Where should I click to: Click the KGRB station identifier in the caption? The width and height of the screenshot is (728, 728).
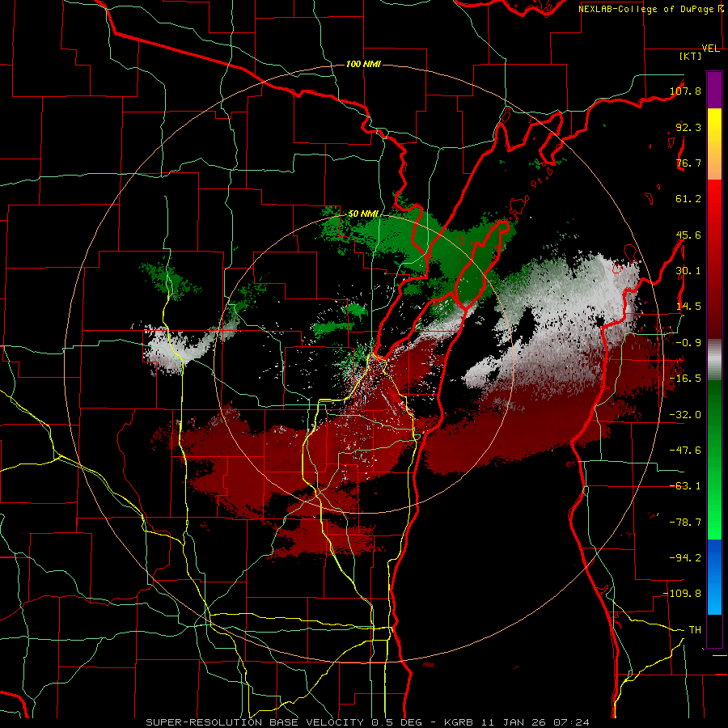pyautogui.click(x=459, y=722)
